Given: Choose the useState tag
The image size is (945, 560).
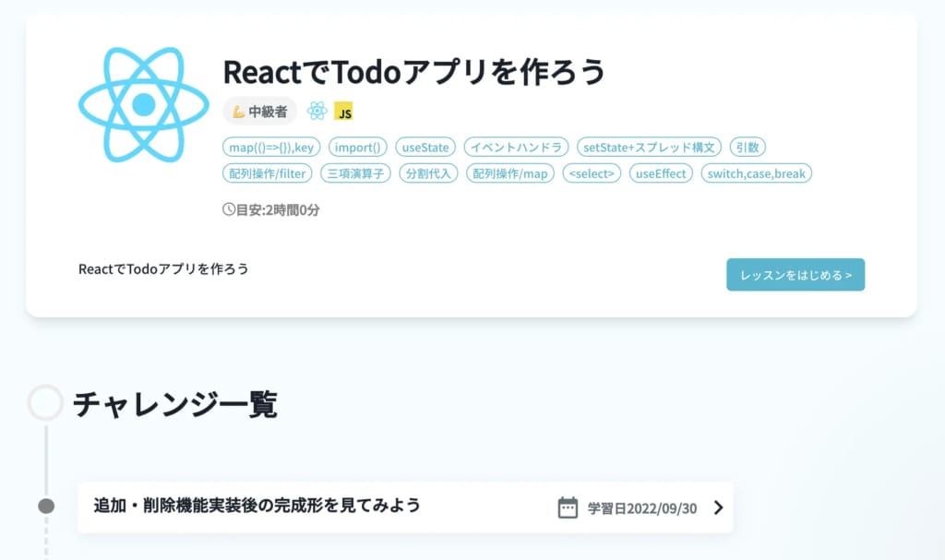Looking at the screenshot, I should click(x=425, y=147).
